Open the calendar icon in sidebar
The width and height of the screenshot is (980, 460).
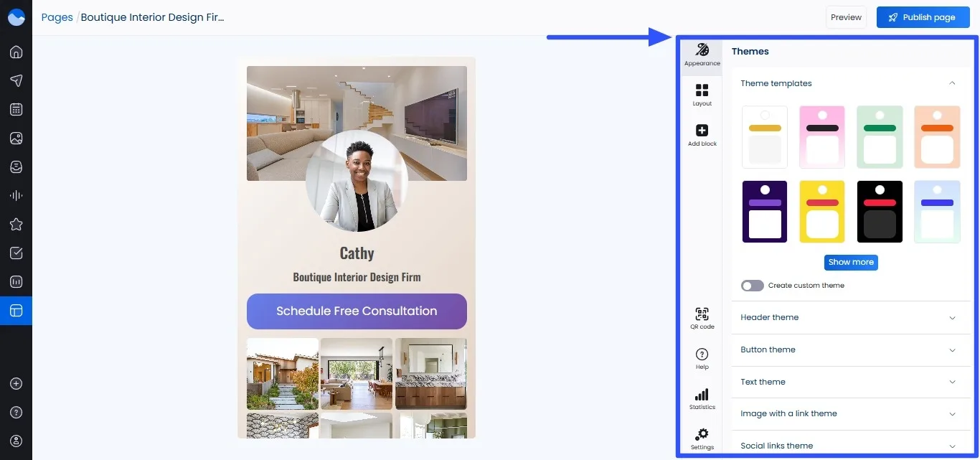[x=16, y=109]
